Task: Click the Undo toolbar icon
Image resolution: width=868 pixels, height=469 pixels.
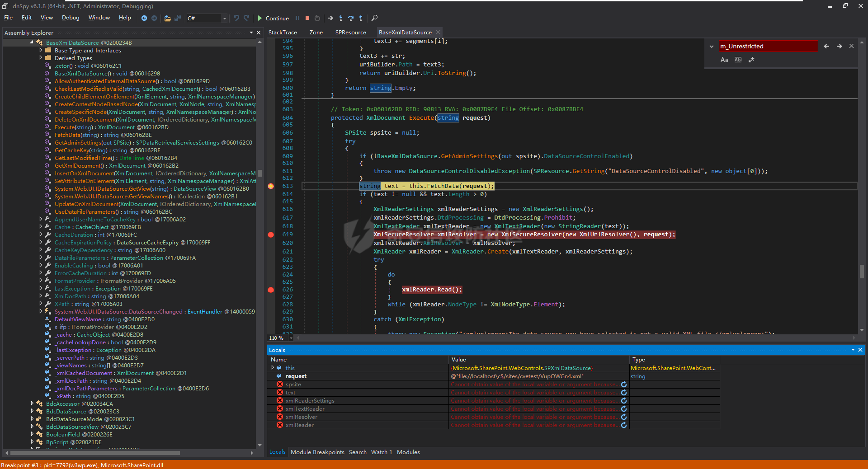Action: tap(236, 18)
